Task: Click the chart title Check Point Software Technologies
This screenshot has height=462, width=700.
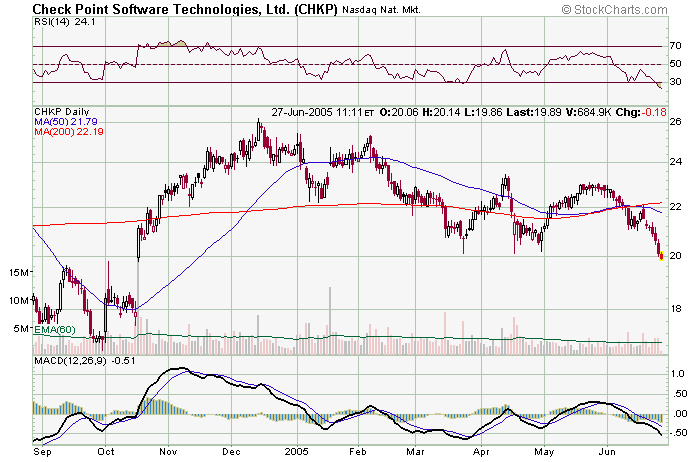Action: coord(185,9)
